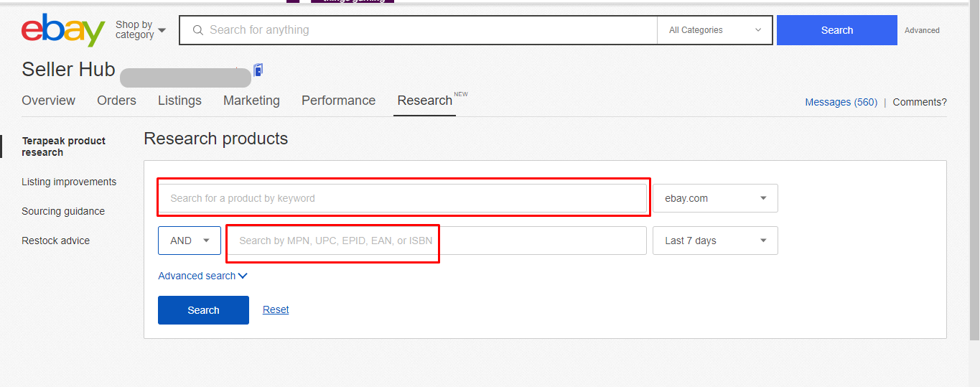Open Messages (560) link

(841, 102)
